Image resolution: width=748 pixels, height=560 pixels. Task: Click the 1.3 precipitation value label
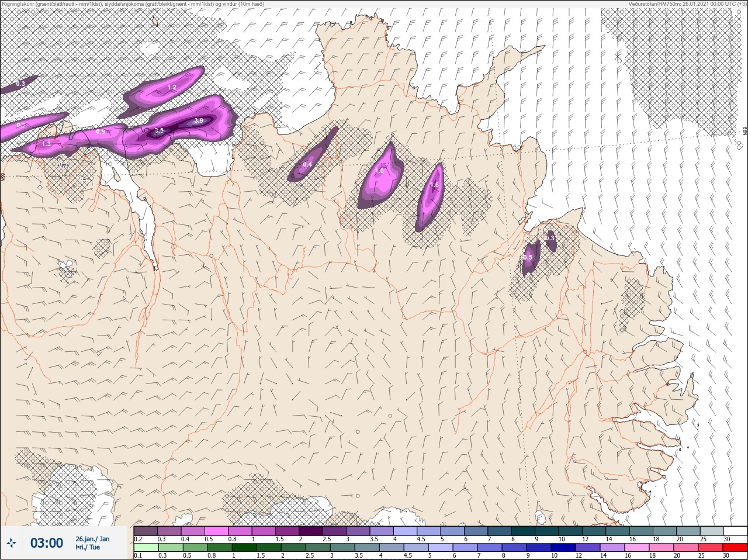(x=46, y=144)
